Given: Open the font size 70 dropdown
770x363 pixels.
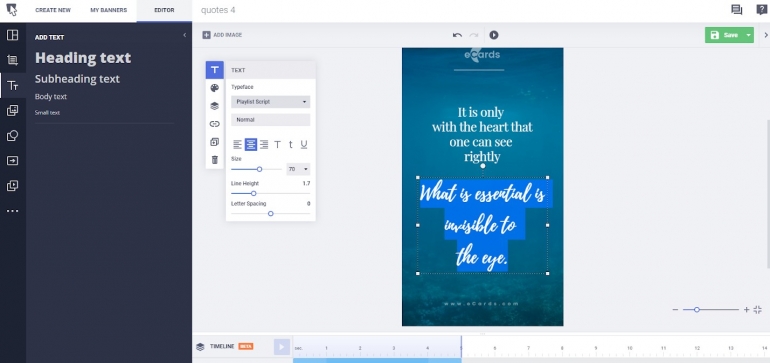Looking at the screenshot, I should point(298,169).
